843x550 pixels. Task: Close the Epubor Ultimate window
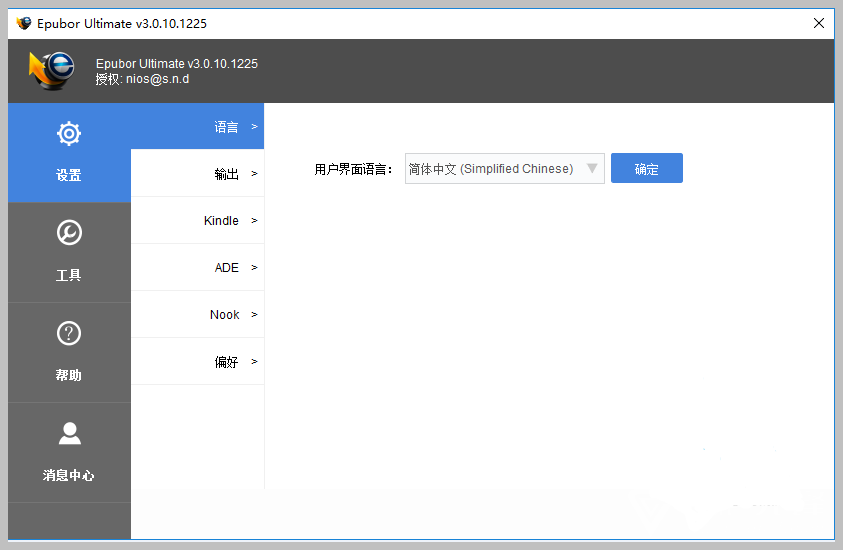coord(819,23)
